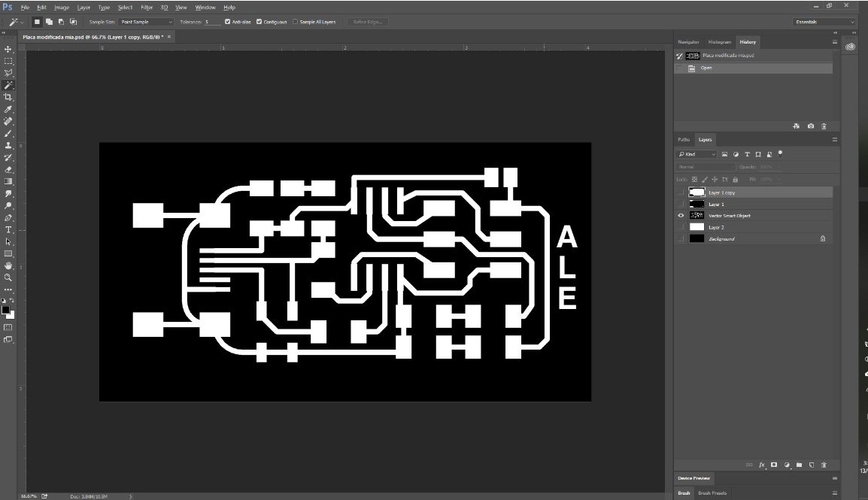Open the Sample Size dropdown

(x=146, y=22)
